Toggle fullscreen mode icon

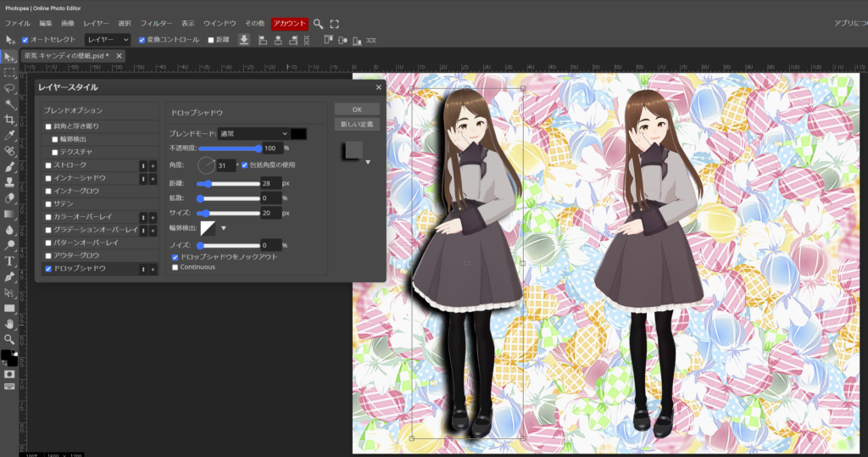335,24
